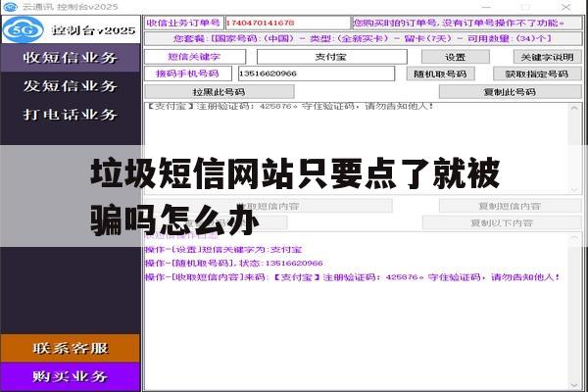This screenshot has height=392, width=588.
Task: Click 随机取号码 button
Action: pyautogui.click(x=441, y=73)
